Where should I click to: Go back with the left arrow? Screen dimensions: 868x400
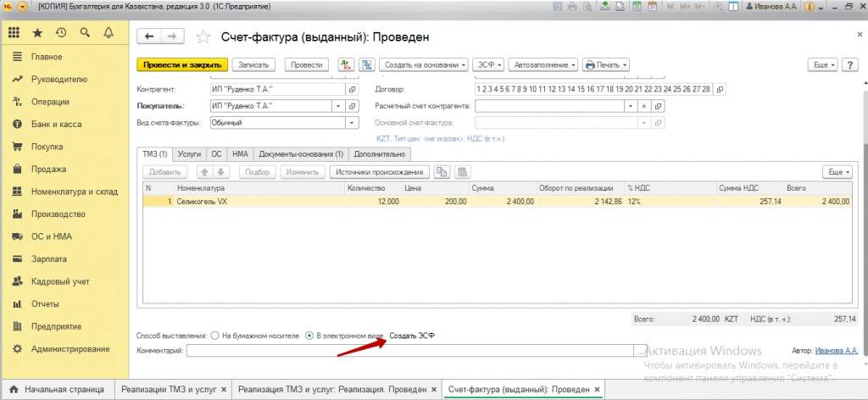[x=149, y=36]
